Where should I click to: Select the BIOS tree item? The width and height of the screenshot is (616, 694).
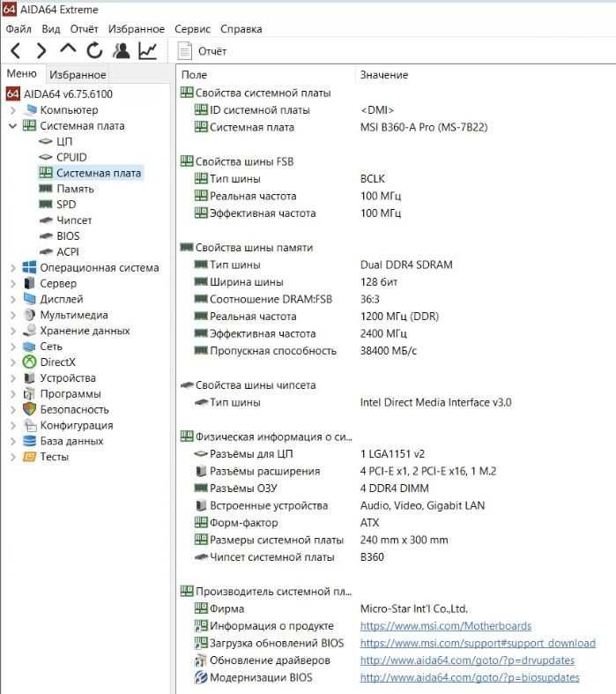pos(68,236)
